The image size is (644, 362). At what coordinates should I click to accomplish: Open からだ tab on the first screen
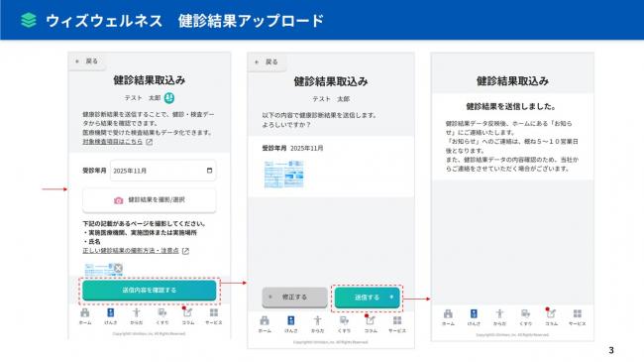click(x=137, y=316)
